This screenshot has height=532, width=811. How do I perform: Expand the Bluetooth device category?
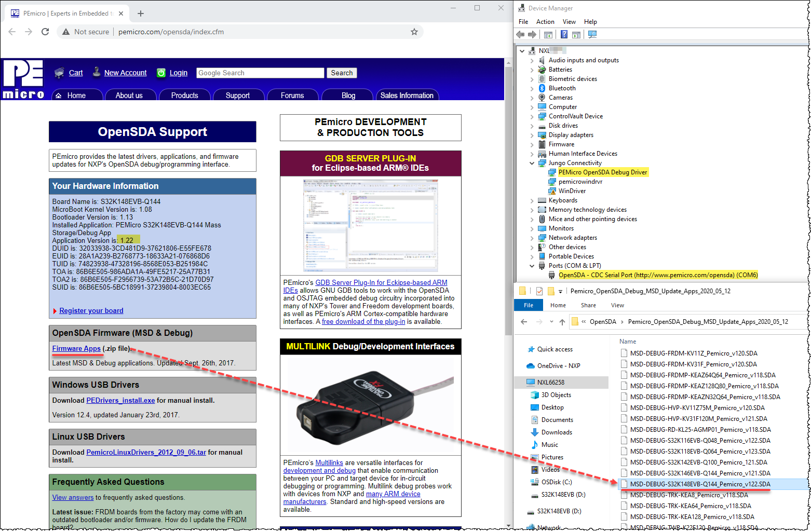coord(531,88)
